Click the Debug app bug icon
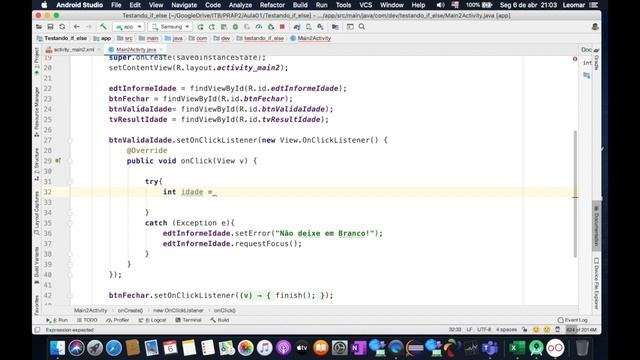Viewport: 640px width, 360px height. point(236,27)
